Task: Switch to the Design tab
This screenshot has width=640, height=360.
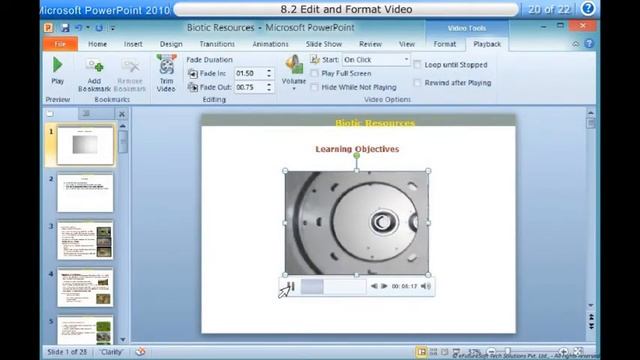Action: click(171, 44)
